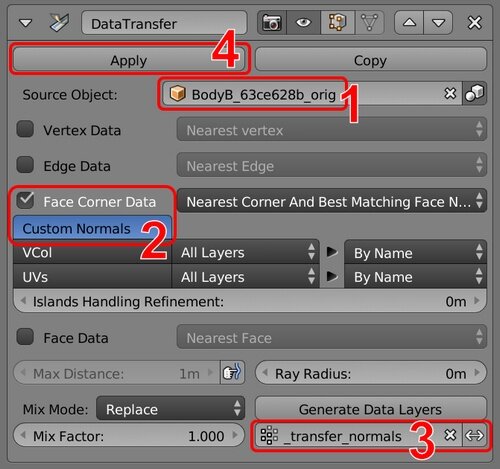
Task: Toggle on-cage editing triangle icon
Action: pyautogui.click(x=369, y=23)
